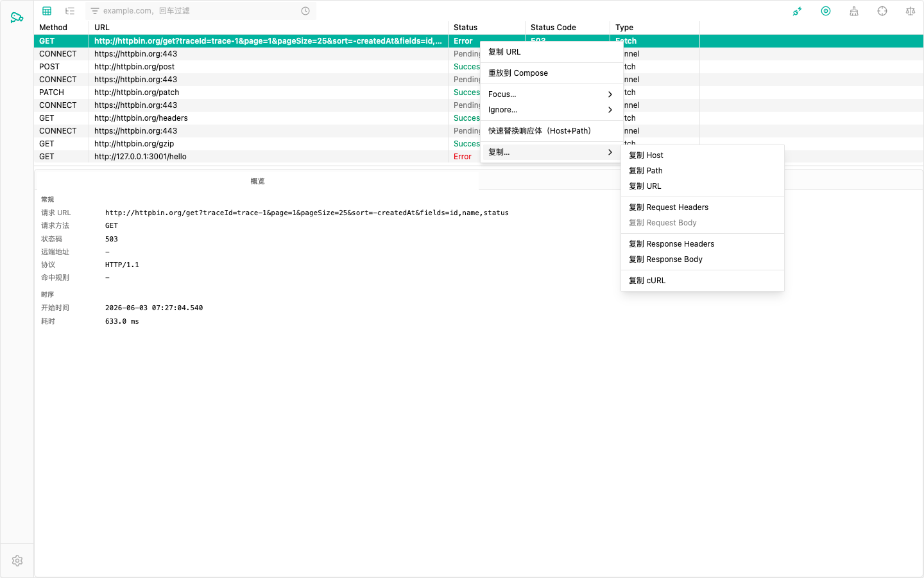Click status code value 503
This screenshot has width=924, height=578.
[x=112, y=239]
